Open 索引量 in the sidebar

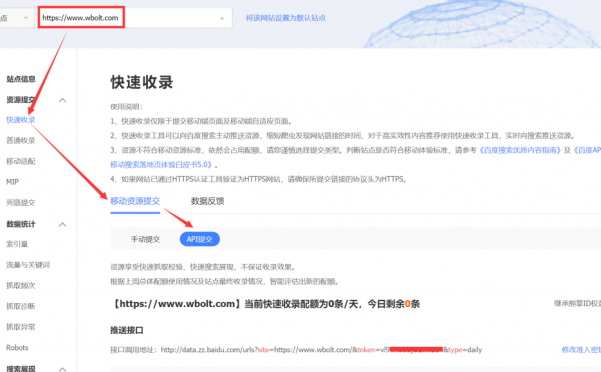point(17,244)
